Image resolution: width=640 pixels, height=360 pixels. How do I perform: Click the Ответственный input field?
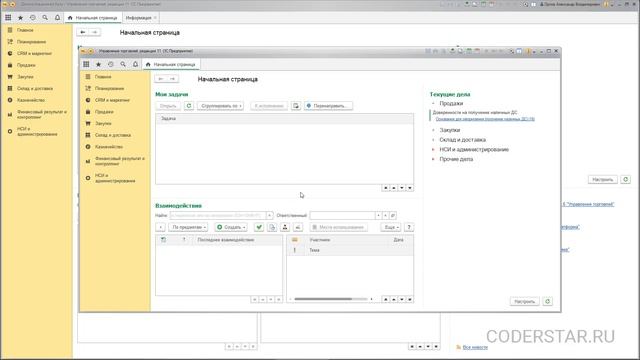[x=342, y=215]
